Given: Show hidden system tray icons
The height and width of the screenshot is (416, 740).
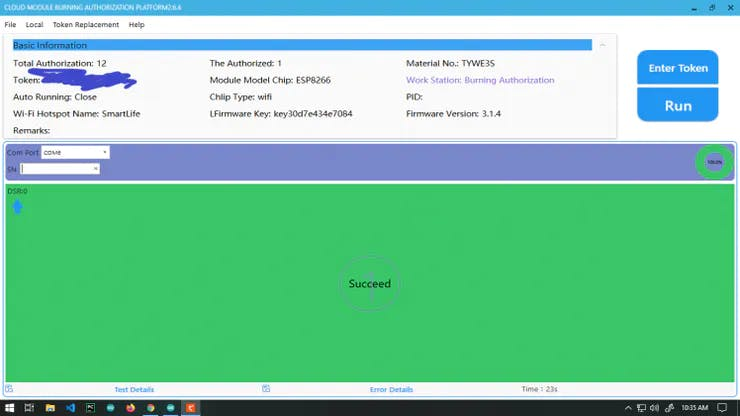Looking at the screenshot, I should [628, 408].
